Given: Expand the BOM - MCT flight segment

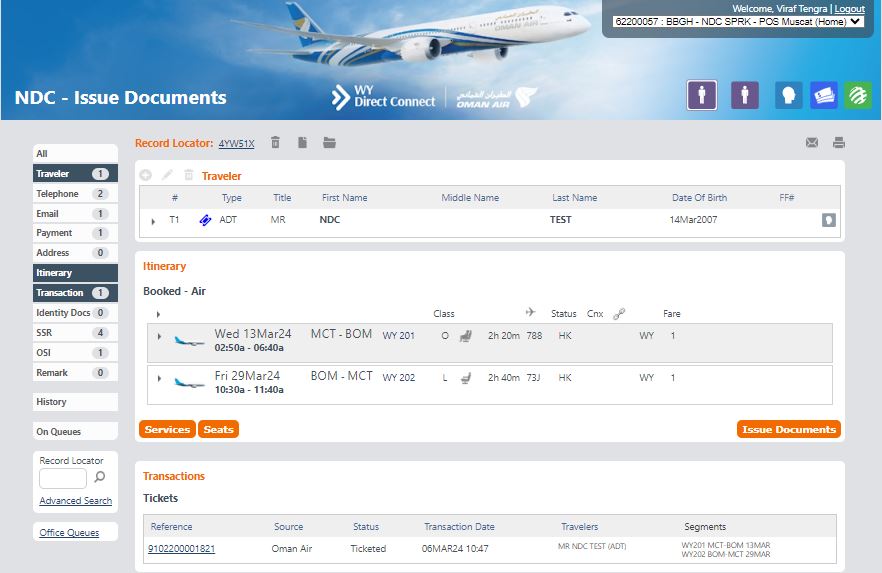Looking at the screenshot, I should coord(159,378).
